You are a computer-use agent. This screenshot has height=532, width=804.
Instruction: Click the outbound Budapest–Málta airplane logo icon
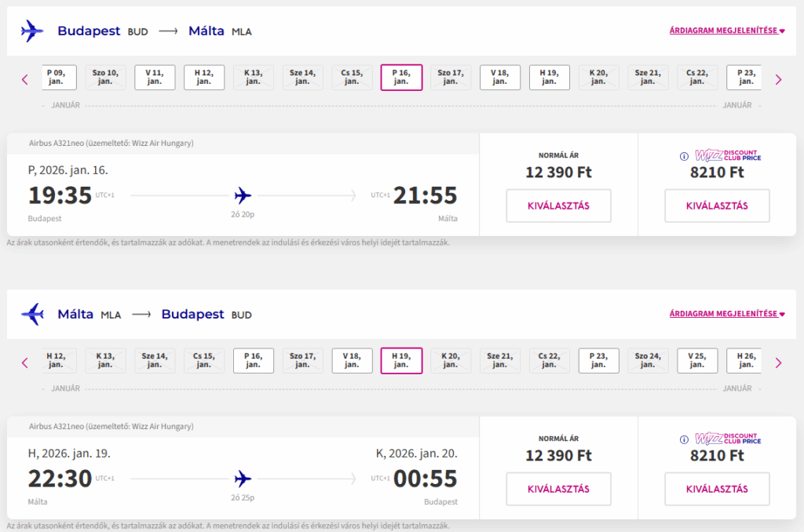tap(32, 31)
